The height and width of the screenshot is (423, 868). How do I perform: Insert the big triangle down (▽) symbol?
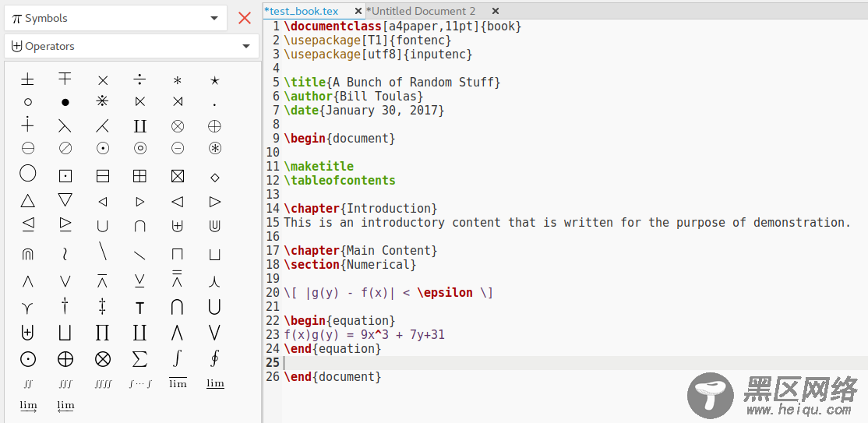pyautogui.click(x=65, y=200)
